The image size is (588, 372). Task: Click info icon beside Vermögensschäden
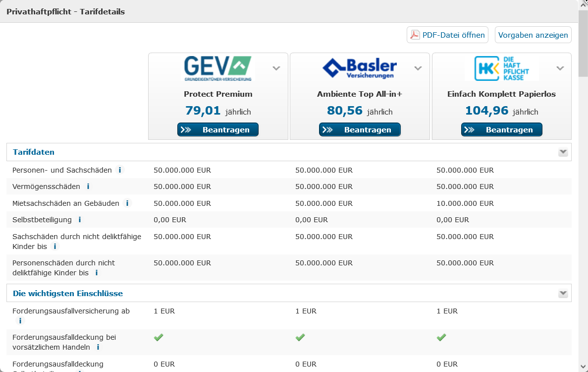coord(88,186)
